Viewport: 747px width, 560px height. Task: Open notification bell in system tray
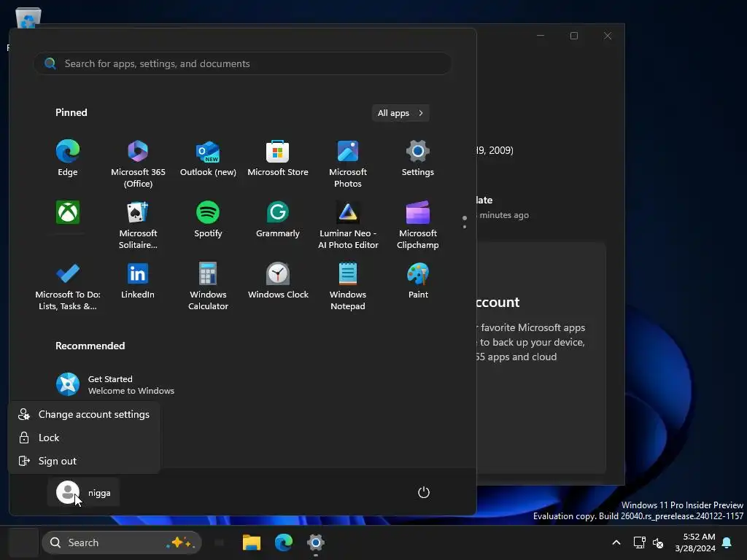[x=727, y=542]
